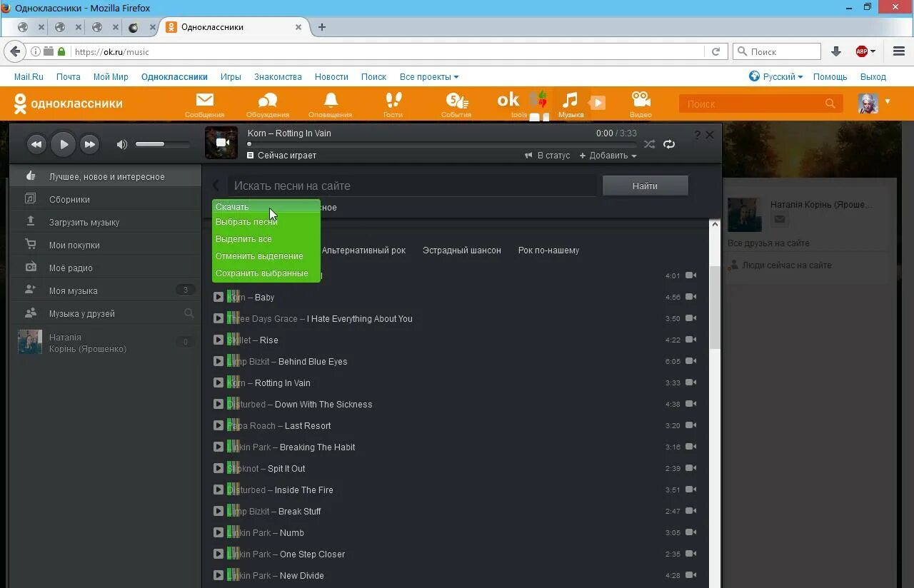Seek on track progress bar
914x588 pixels.
click(441, 144)
